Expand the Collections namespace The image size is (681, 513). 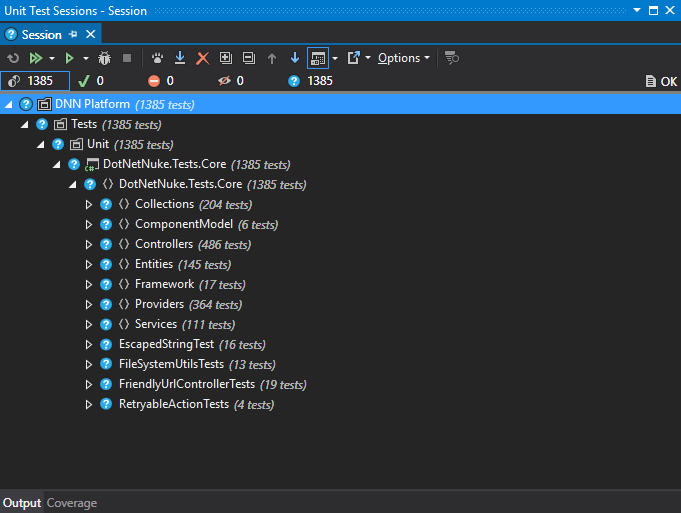[x=89, y=205]
